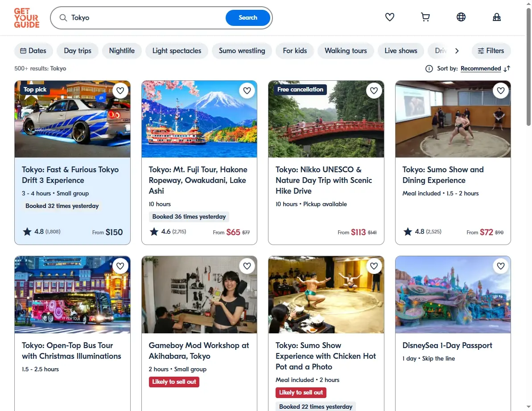This screenshot has height=411, width=532.
Task: Filter by Light spectacles
Action: (x=177, y=50)
